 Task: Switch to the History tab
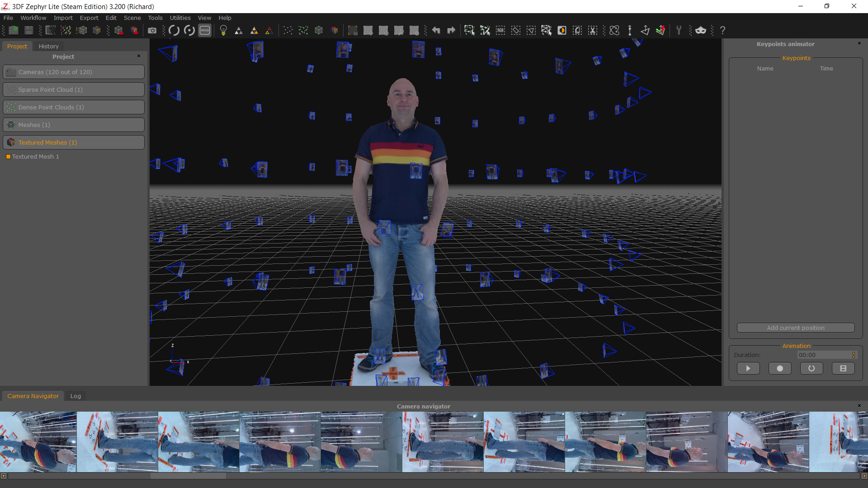coord(48,46)
